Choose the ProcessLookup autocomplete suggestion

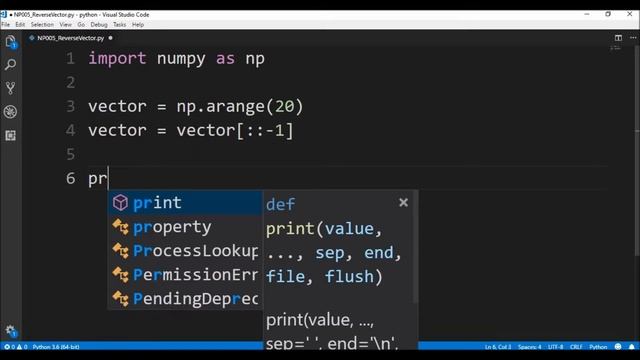coord(185,251)
